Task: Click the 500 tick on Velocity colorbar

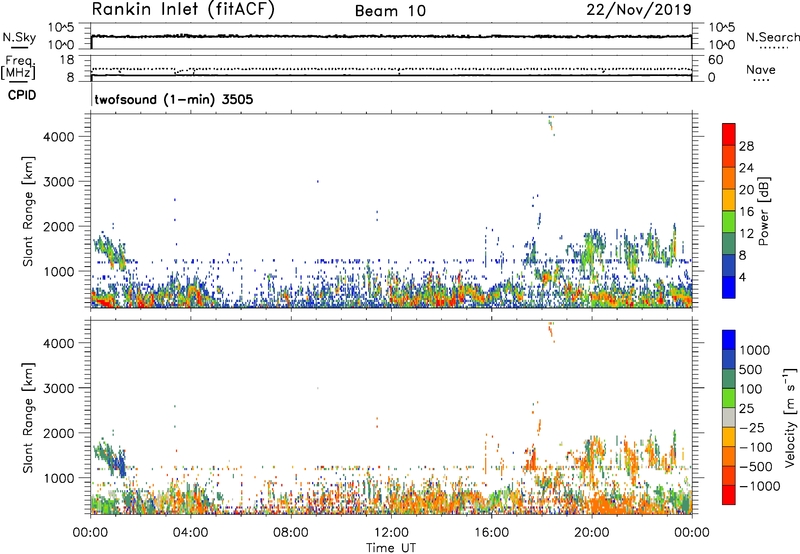Action: pos(751,370)
